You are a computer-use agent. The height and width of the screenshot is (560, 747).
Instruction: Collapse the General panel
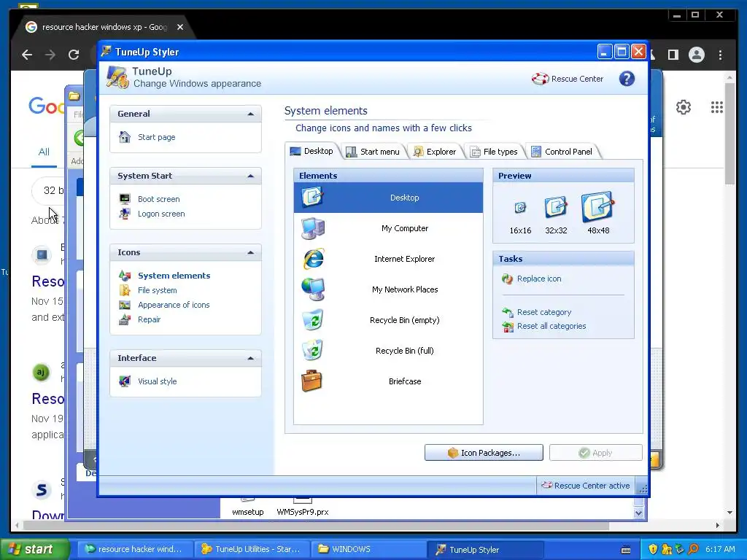[x=251, y=114]
